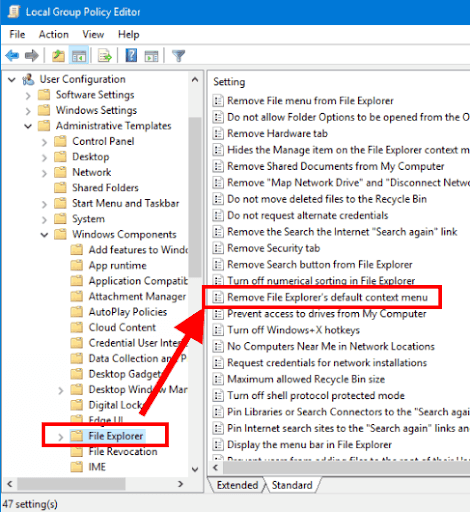This screenshot has width=470, height=512.
Task: Expand the Network node
Action: pos(44,173)
